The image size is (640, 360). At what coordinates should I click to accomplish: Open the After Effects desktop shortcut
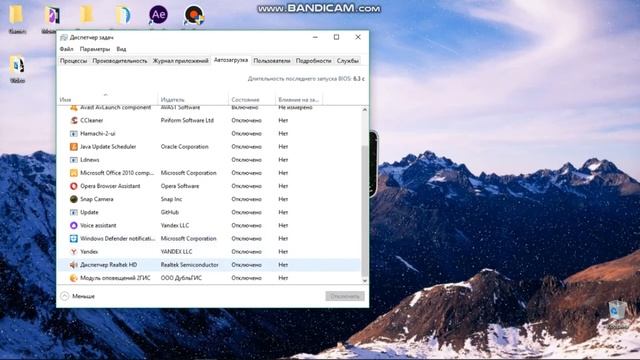tap(158, 15)
